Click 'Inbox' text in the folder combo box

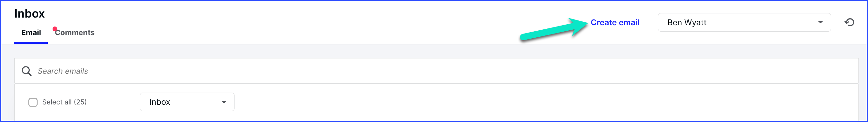(160, 102)
